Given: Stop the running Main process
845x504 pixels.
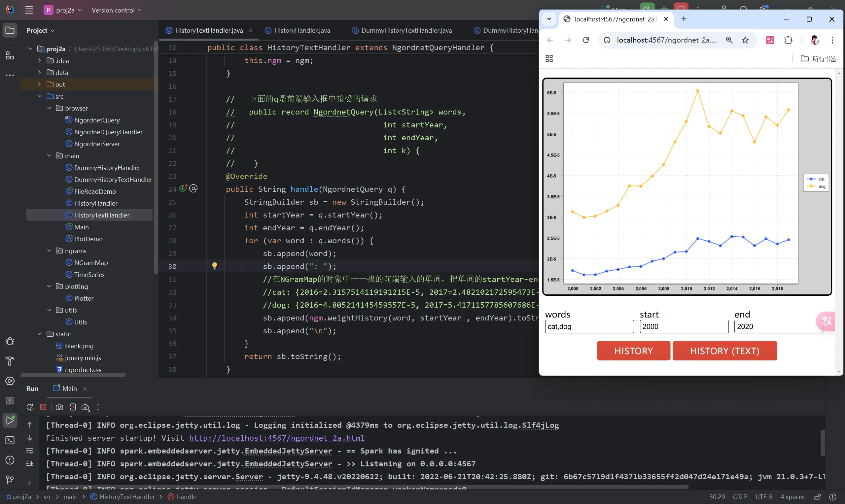Looking at the screenshot, I should point(43,407).
